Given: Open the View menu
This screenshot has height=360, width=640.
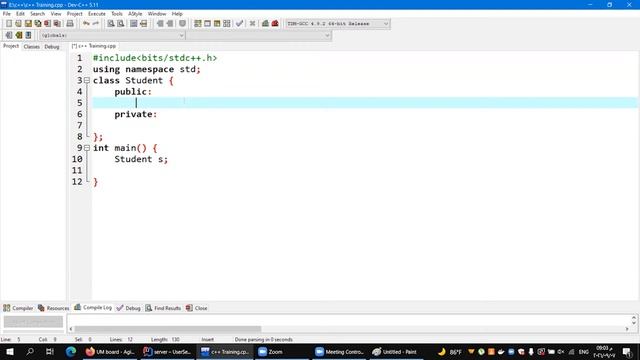Looking at the screenshot, I should pos(56,14).
